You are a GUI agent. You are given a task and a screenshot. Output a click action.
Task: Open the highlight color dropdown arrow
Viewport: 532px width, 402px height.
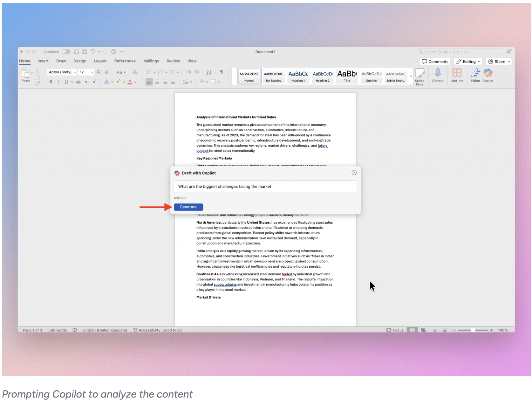(123, 82)
